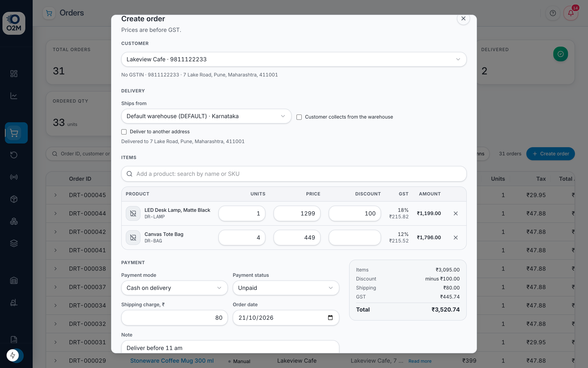588x368 pixels.
Task: Expand order row DRT-000045
Action: [x=55, y=195]
